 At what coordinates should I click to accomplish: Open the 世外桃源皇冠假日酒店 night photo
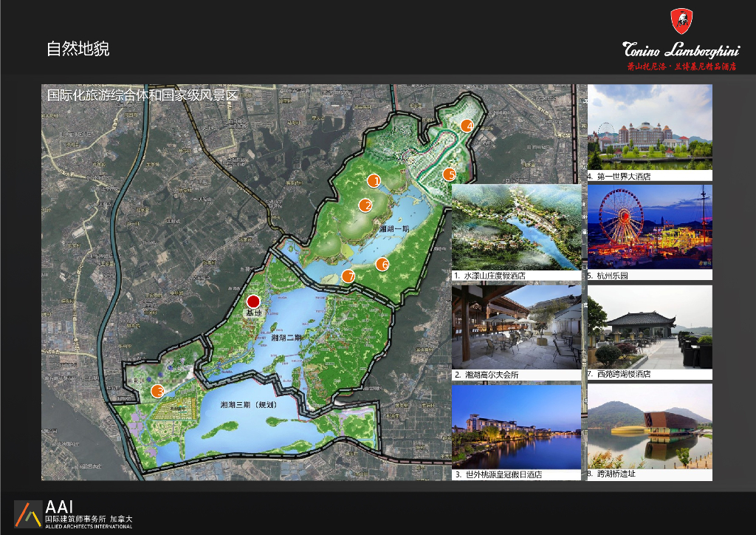(516, 427)
